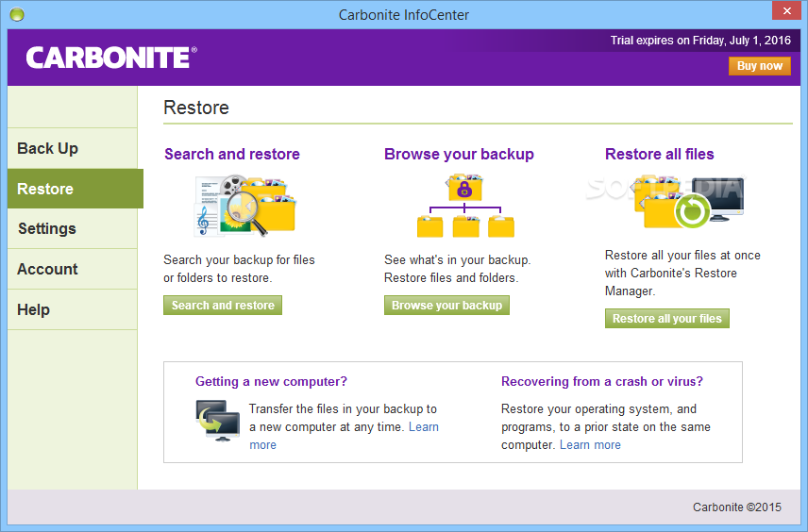This screenshot has width=808, height=532.
Task: Click the Search and restore magnifier illustration
Action: [245, 206]
